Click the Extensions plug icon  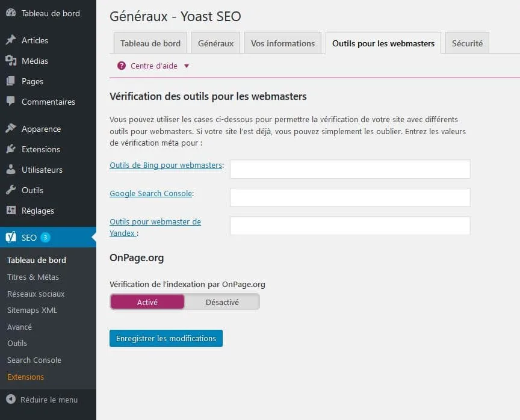[11, 149]
